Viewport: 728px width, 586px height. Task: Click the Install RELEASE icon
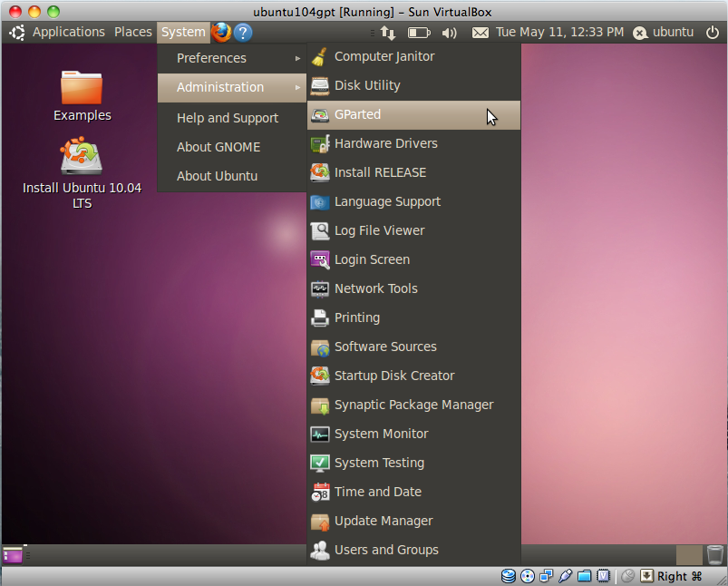click(320, 172)
